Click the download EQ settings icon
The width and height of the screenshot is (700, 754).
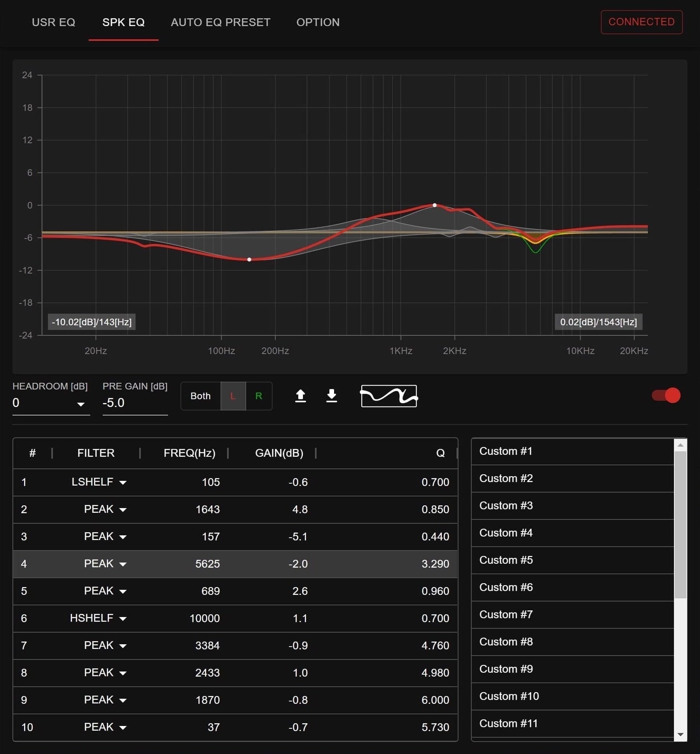click(x=331, y=396)
